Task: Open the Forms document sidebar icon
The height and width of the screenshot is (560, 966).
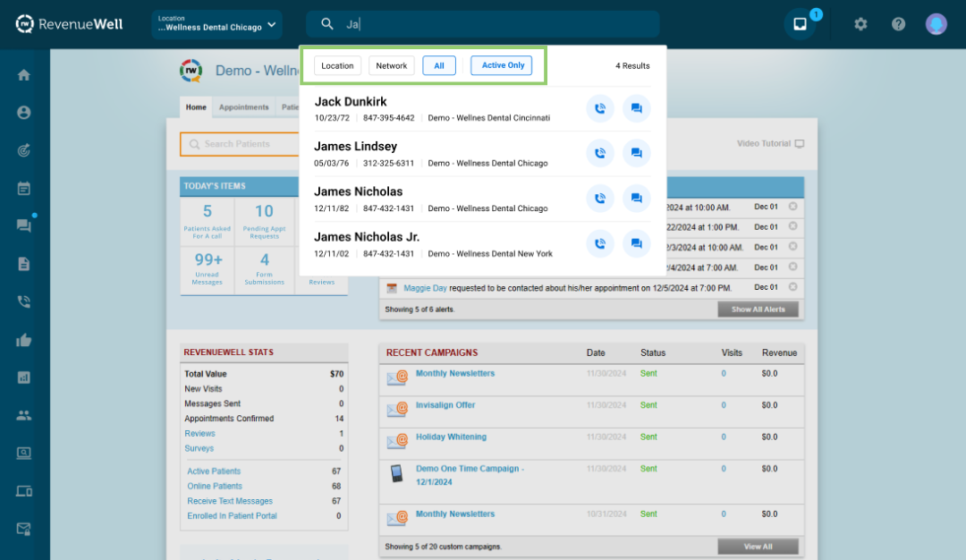Action: point(23,264)
